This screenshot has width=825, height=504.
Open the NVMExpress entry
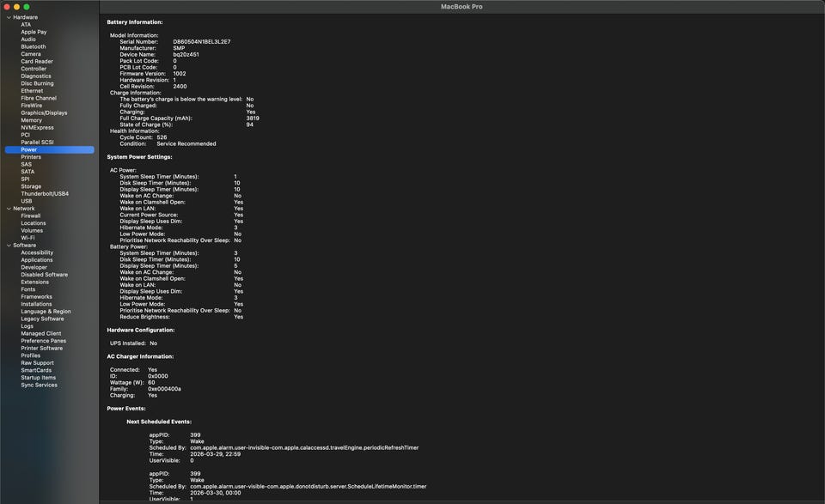[x=37, y=127]
